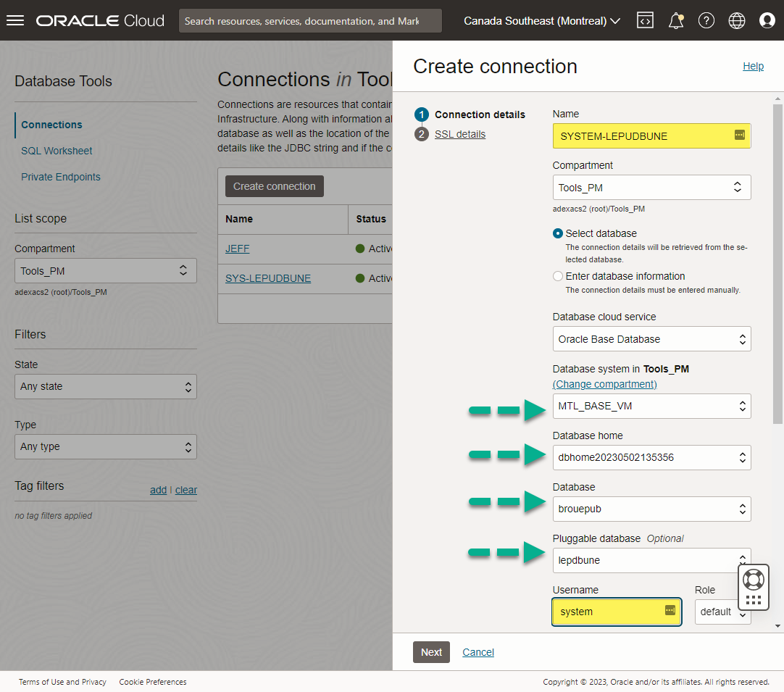Open the help question mark menu
Viewport: 784px width, 692px height.
point(706,20)
